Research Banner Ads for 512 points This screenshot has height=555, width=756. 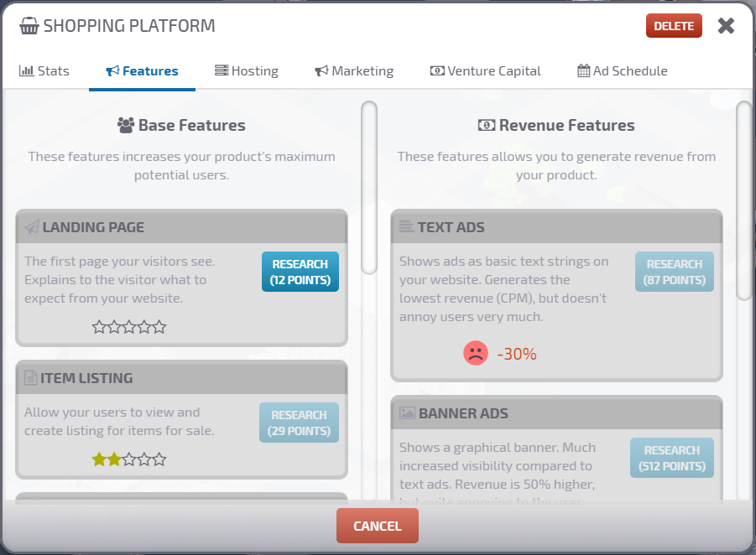point(671,458)
